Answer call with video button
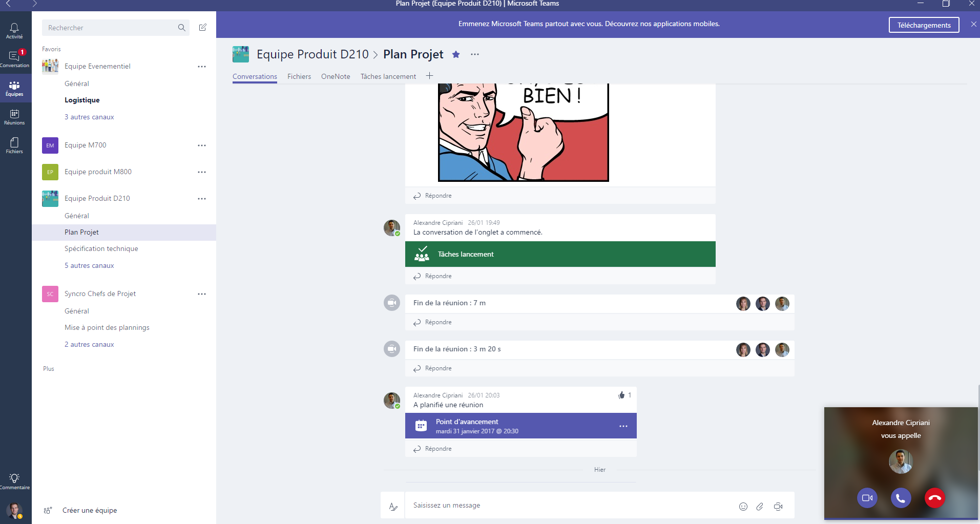980x524 pixels. [x=867, y=497]
